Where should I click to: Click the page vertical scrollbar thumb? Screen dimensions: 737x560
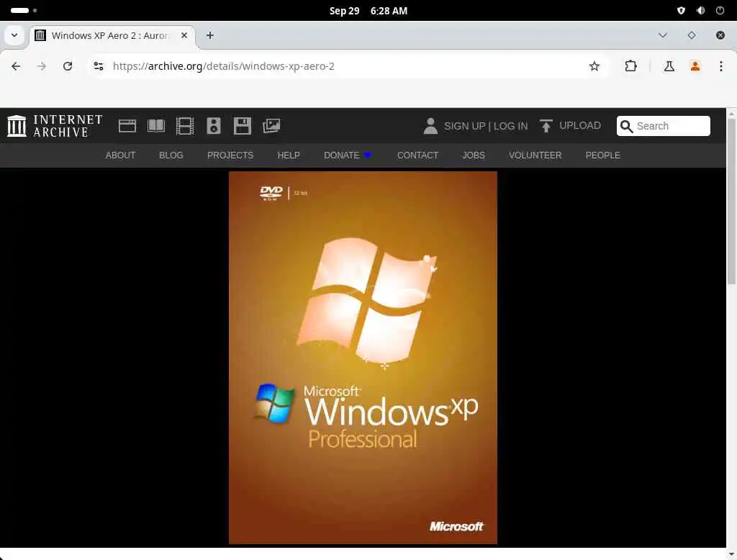pos(731,202)
